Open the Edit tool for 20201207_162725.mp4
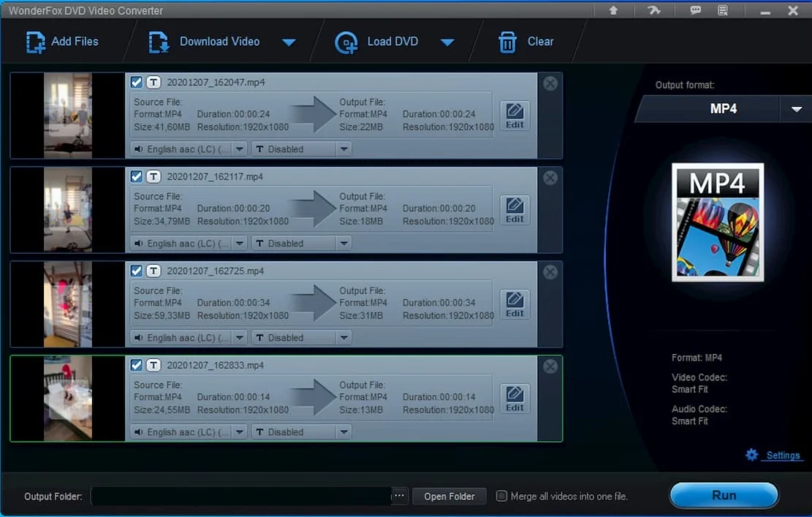 (515, 303)
